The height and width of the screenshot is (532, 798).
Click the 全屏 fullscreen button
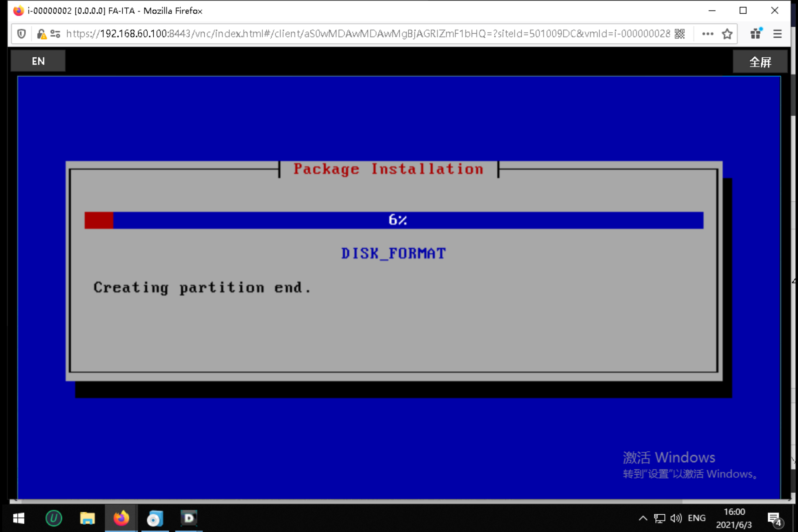pyautogui.click(x=760, y=62)
